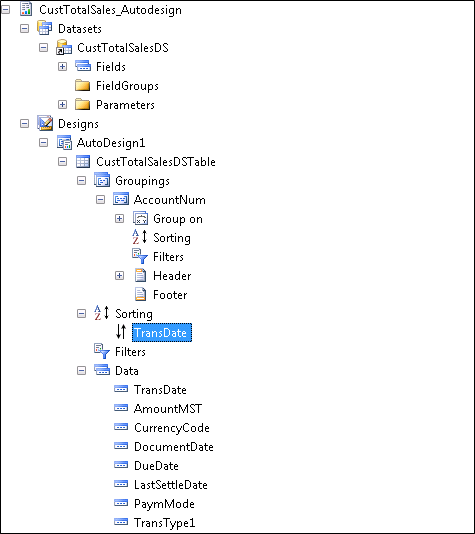Click the sort arrows icon beside TransDate
The image size is (475, 534).
click(x=121, y=331)
